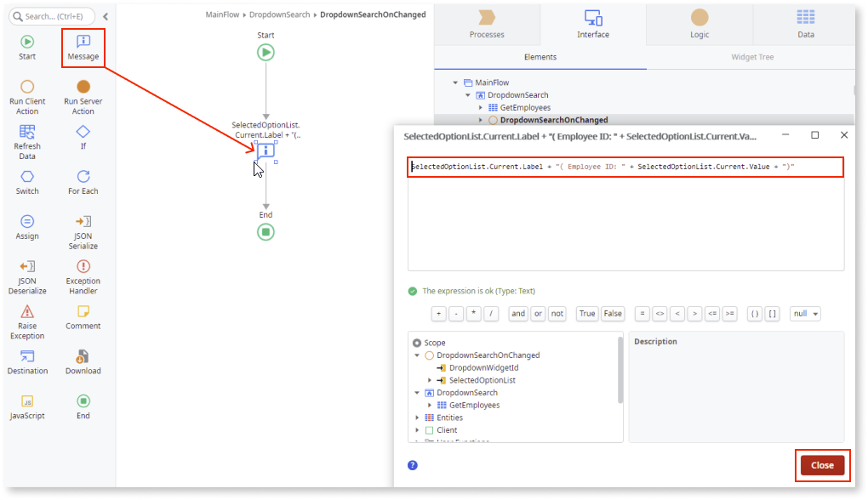Select the Message tool in toolbox

(83, 47)
